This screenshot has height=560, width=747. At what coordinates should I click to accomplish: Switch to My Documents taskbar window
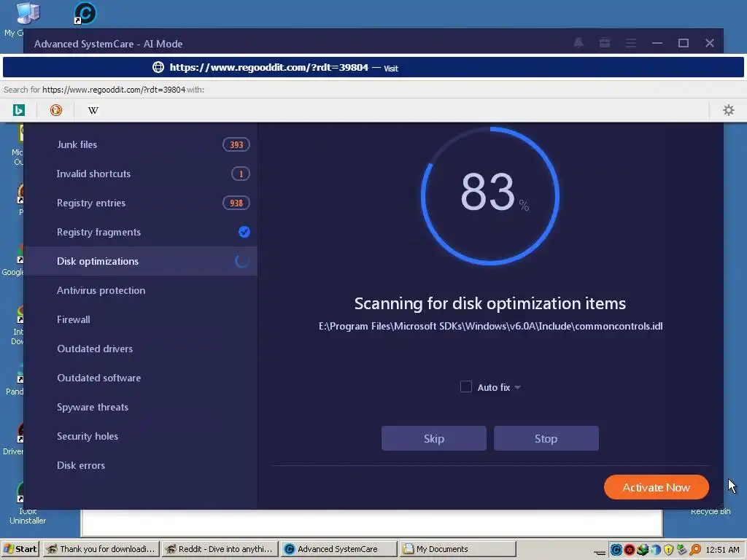point(457,549)
